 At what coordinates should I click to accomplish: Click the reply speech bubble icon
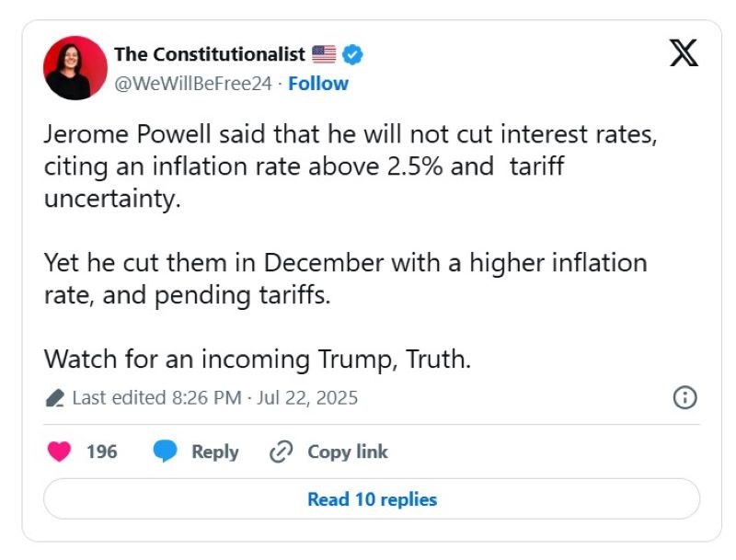click(x=166, y=451)
